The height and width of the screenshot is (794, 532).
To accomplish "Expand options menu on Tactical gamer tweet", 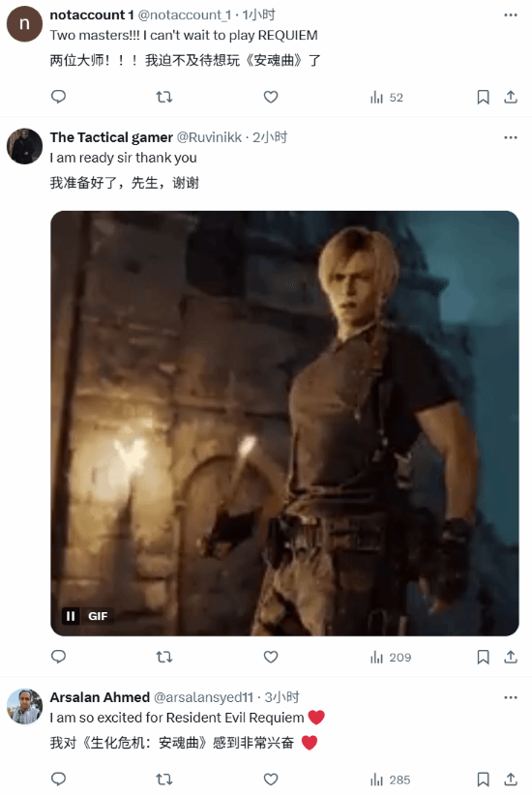I will pos(511,137).
